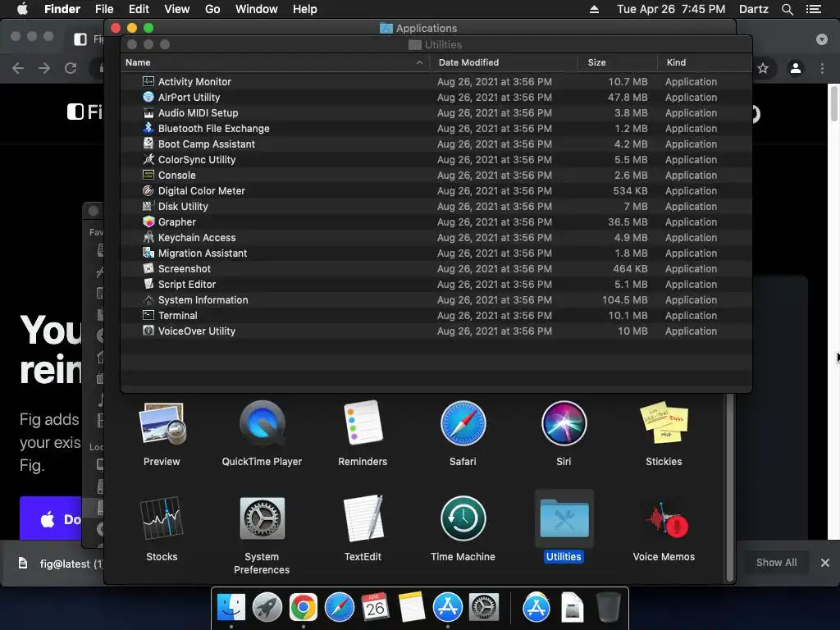Sort Utilities list by Name column
The image size is (840, 630).
[x=273, y=62]
